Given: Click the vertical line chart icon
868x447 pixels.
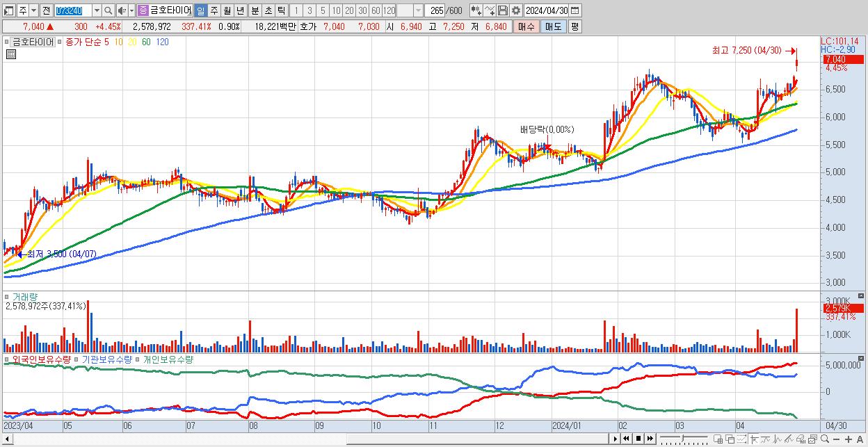Looking at the screenshot, I should click(x=778, y=439).
